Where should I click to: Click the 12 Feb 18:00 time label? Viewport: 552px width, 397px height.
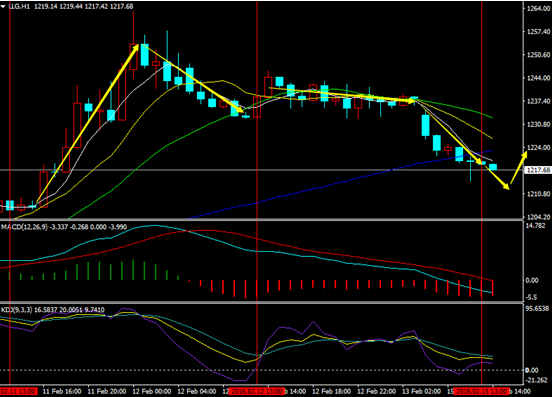(x=332, y=391)
